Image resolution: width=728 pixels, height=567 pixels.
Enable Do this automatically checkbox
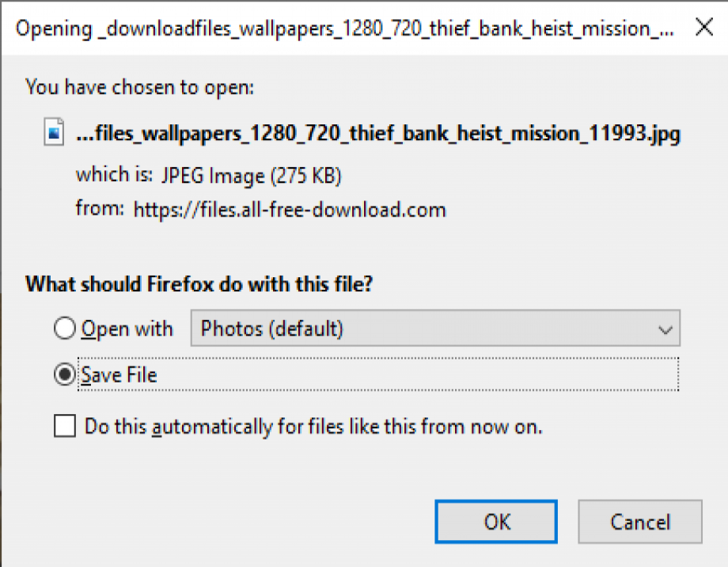(x=65, y=427)
